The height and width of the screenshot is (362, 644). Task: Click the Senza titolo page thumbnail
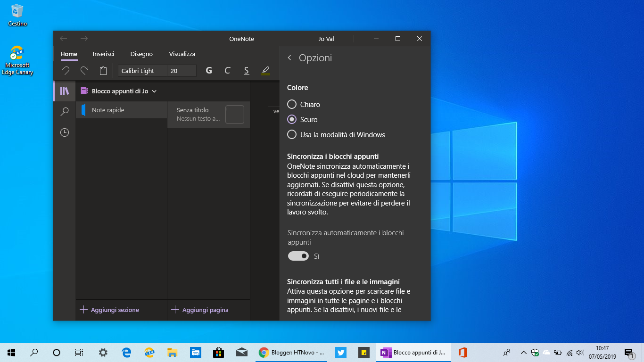pyautogui.click(x=235, y=115)
